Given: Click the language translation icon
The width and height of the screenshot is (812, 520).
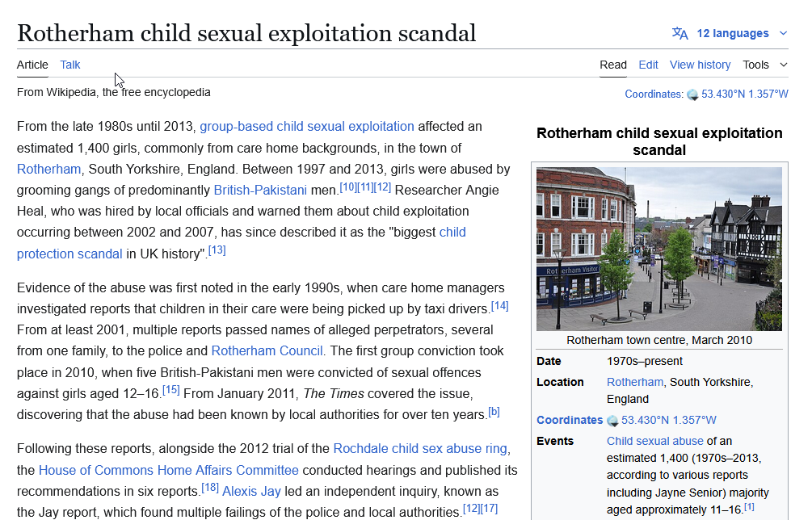Looking at the screenshot, I should click(680, 34).
